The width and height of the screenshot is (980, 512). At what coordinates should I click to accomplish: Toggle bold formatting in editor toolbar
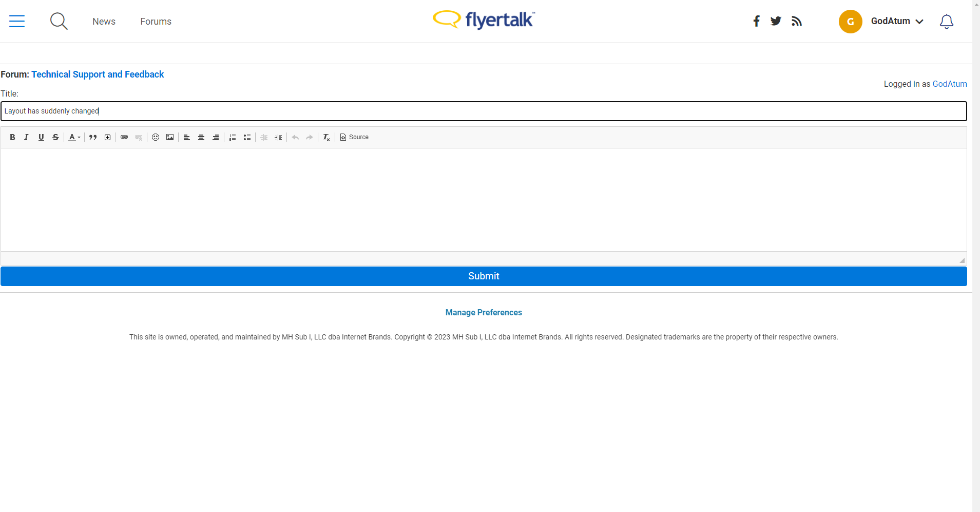point(12,137)
